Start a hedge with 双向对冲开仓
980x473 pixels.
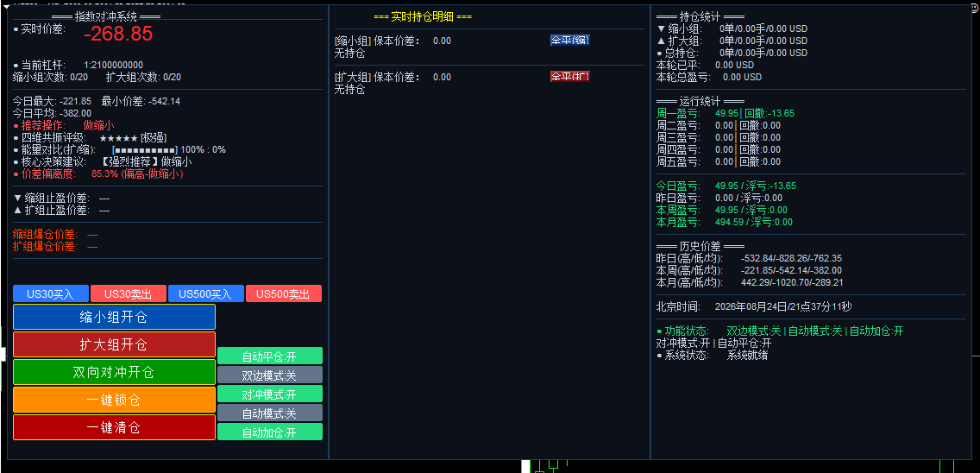click(114, 372)
